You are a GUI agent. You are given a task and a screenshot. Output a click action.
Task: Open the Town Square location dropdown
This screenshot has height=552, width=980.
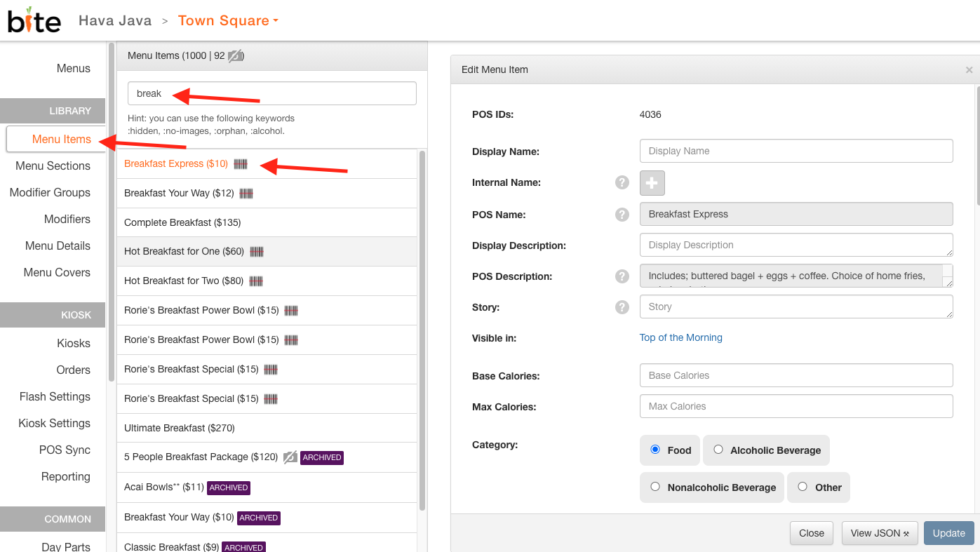tap(228, 20)
